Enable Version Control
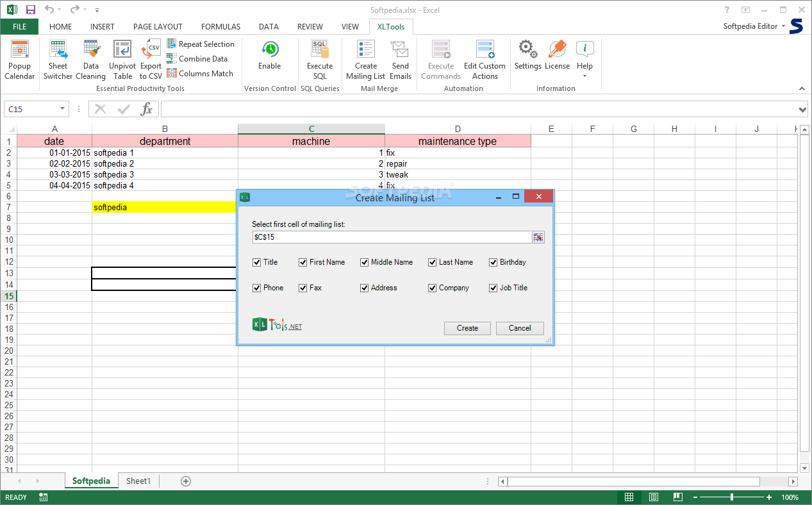Screen dimensions: 812x505 click(270, 55)
